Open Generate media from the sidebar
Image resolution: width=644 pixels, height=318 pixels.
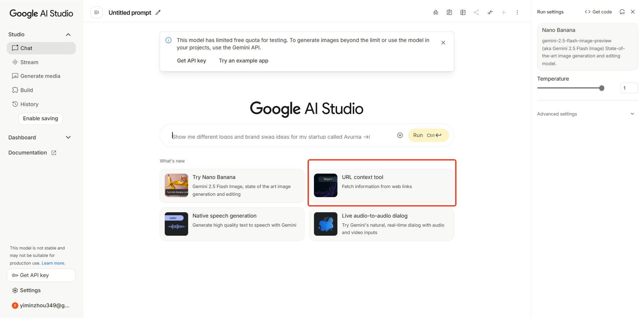pos(40,76)
